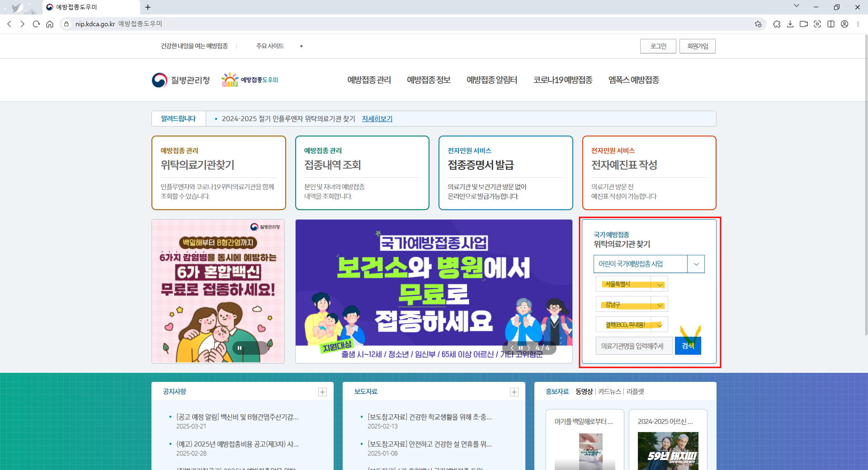Open the browser downloads icon
868x470 pixels.
pos(790,24)
